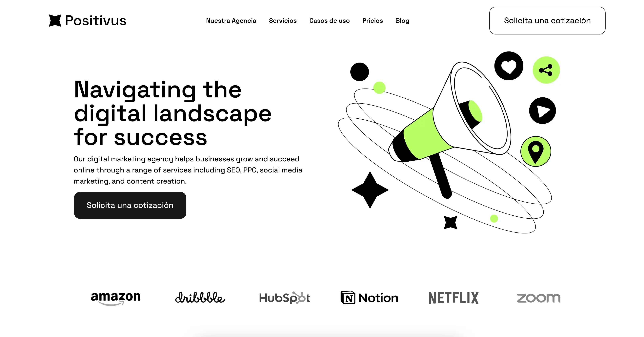Click Precios navigation link

373,20
